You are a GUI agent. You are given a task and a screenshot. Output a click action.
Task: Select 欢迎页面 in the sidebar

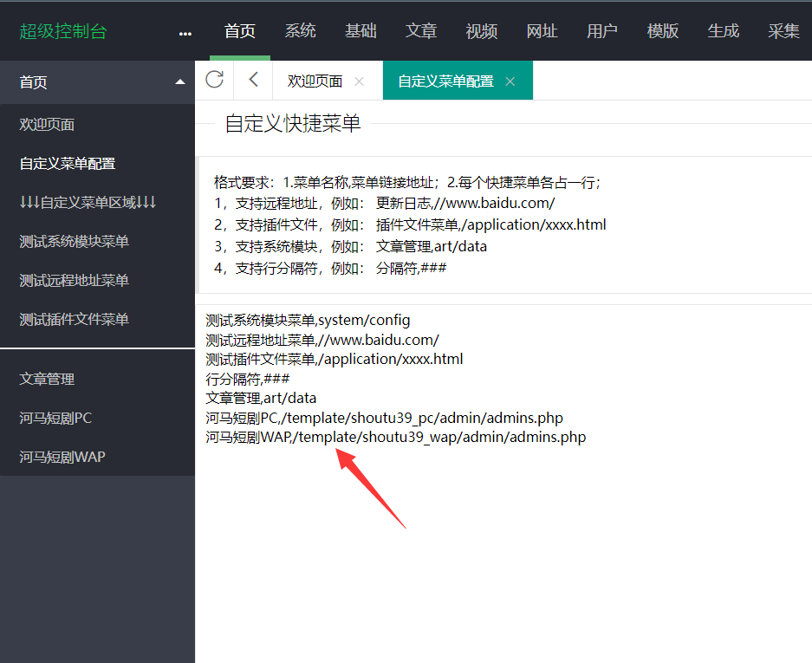97,124
